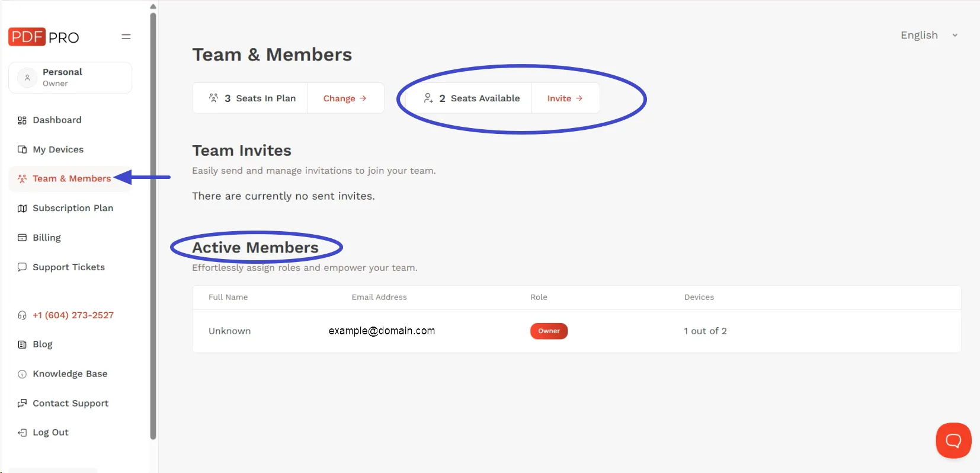Log Out of the account
Screen dimensions: 980x473
[50, 433]
